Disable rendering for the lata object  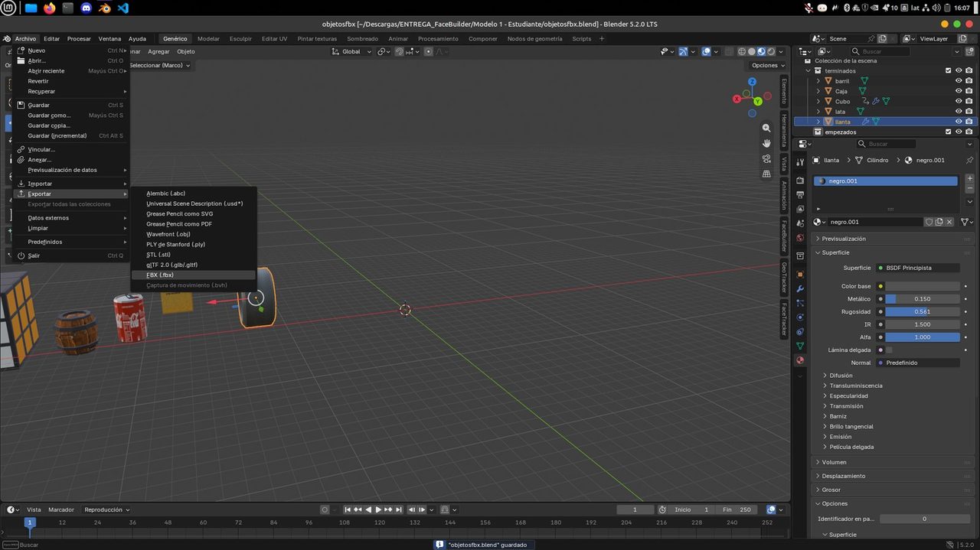[x=969, y=112]
